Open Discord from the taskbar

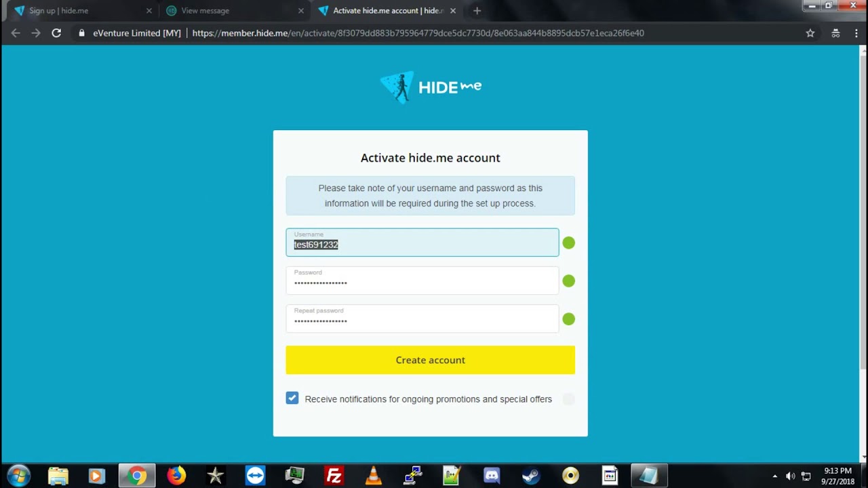pyautogui.click(x=492, y=476)
